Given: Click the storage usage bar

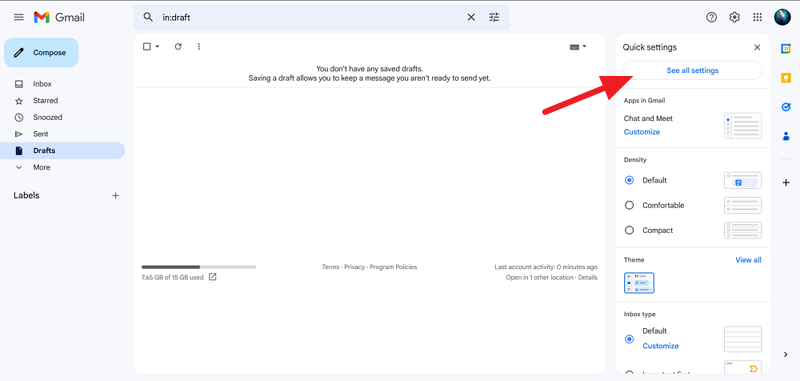Looking at the screenshot, I should pyautogui.click(x=199, y=267).
